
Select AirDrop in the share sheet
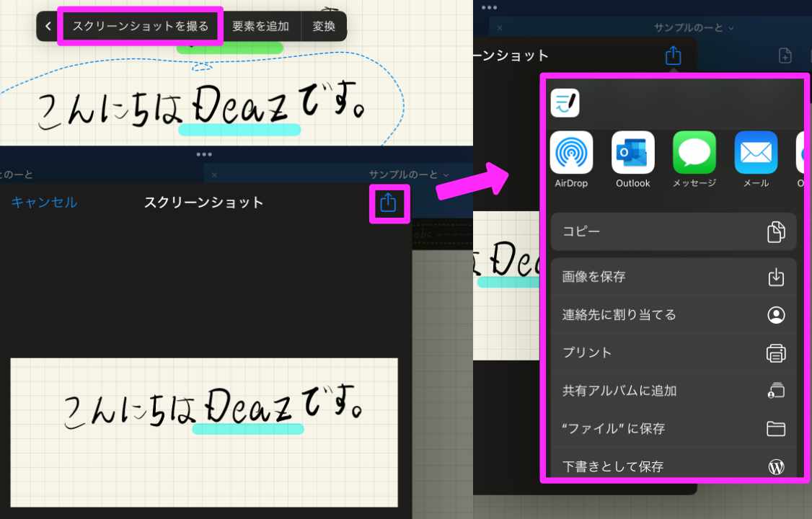pyautogui.click(x=570, y=153)
